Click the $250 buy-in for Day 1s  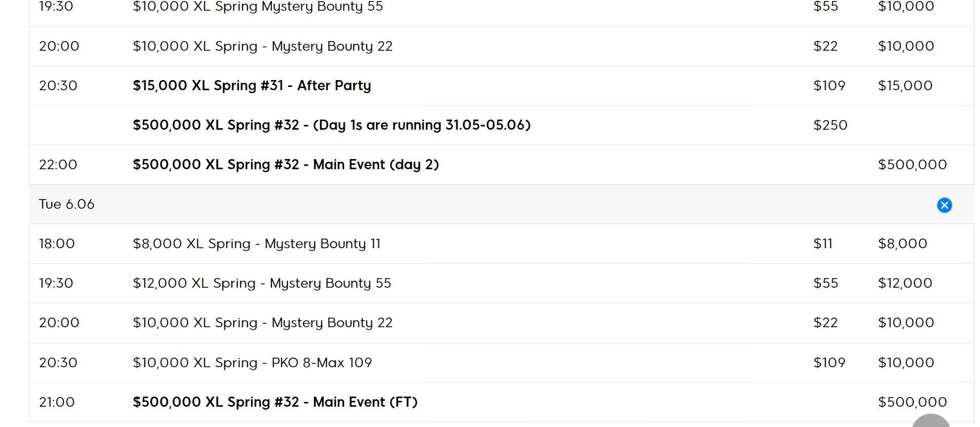coord(830,125)
